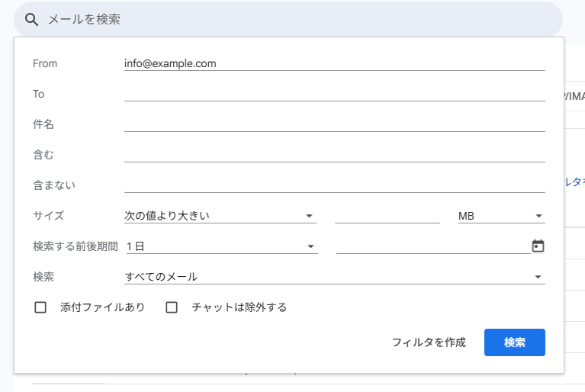Expand the MB size unit dropdown

[500, 216]
